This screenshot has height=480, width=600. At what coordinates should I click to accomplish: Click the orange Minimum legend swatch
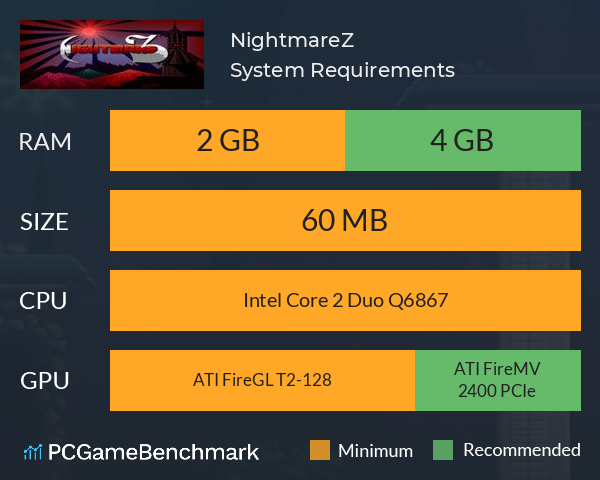(320, 450)
